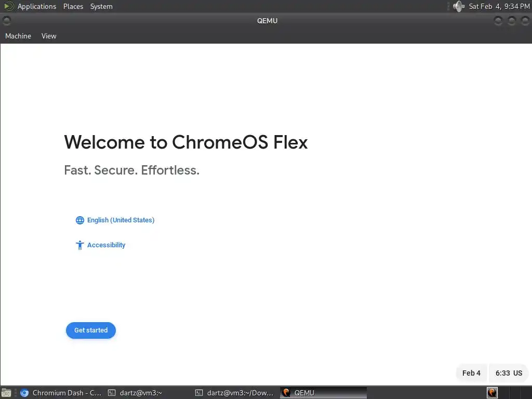Viewport: 532px width, 399px height.
Task: Click the QEMU flame icon in the taskbar
Action: pos(286,393)
